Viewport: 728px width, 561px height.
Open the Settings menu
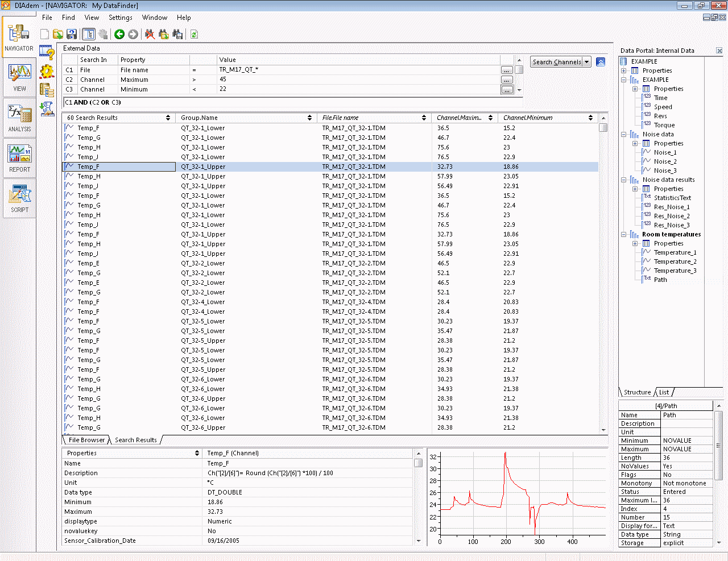(x=120, y=18)
